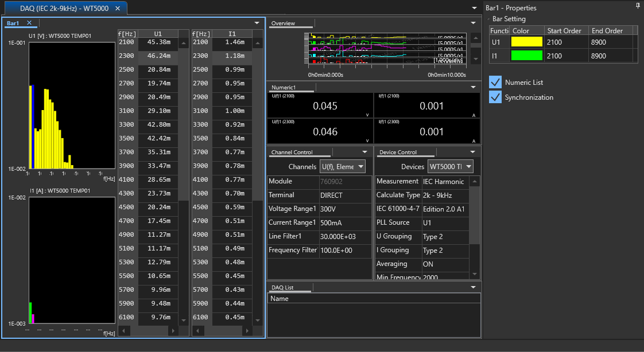This screenshot has width=644, height=352.
Task: Open the Numeric1 panel options arrow
Action: coord(473,87)
